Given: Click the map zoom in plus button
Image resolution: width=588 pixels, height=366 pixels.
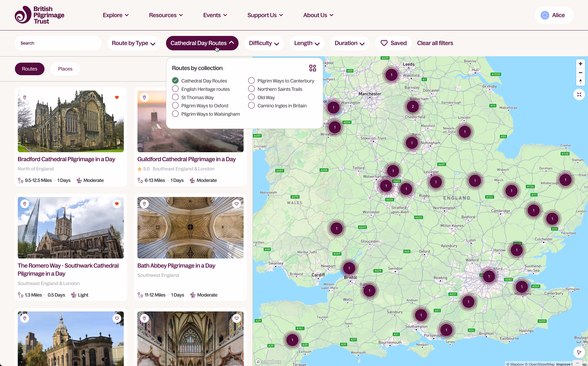Looking at the screenshot, I should pyautogui.click(x=580, y=64).
